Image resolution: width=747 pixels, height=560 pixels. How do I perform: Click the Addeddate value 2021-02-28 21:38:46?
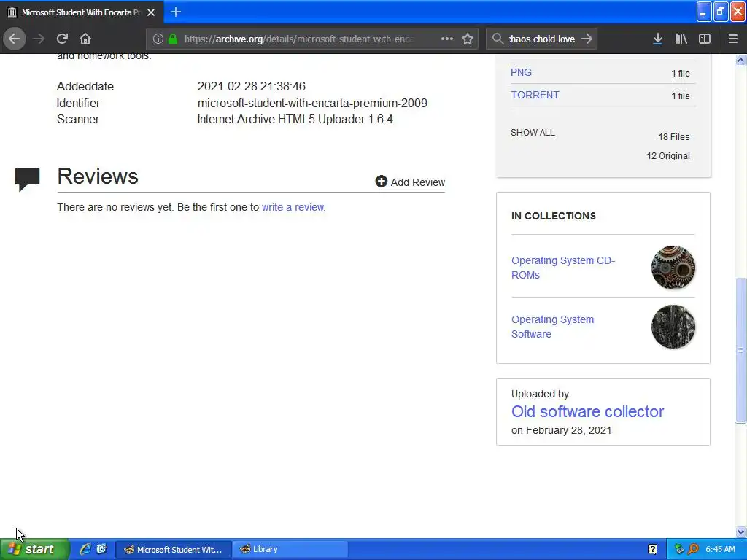252,86
